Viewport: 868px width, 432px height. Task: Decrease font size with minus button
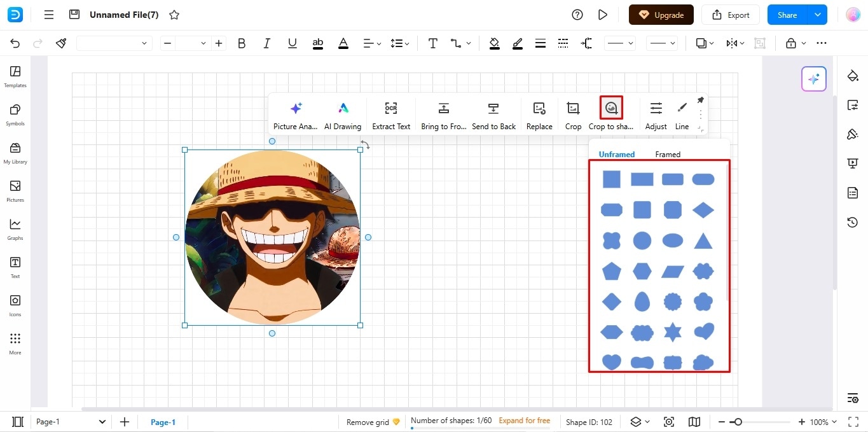pos(167,43)
